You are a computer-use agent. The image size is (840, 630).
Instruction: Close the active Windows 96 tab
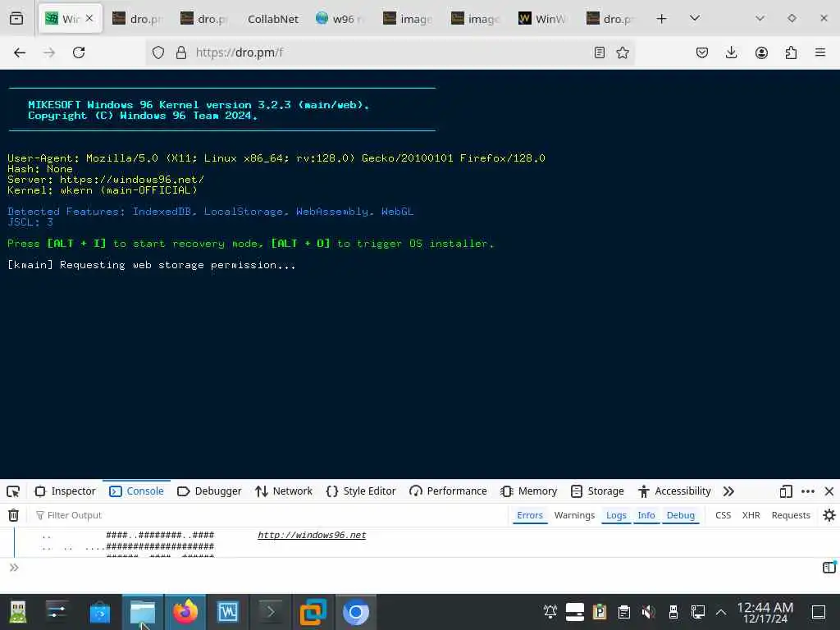pyautogui.click(x=89, y=18)
